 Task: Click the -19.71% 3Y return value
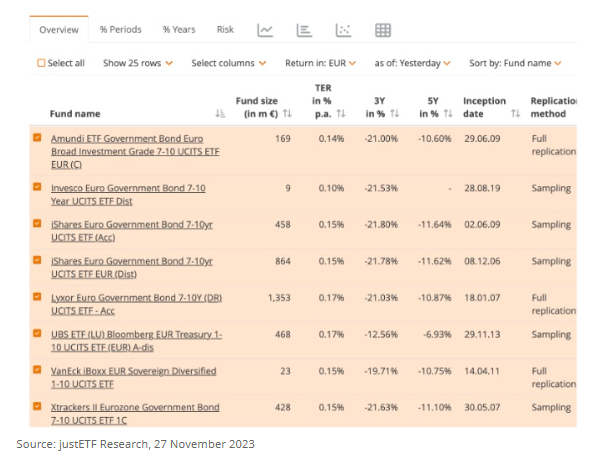(x=381, y=371)
